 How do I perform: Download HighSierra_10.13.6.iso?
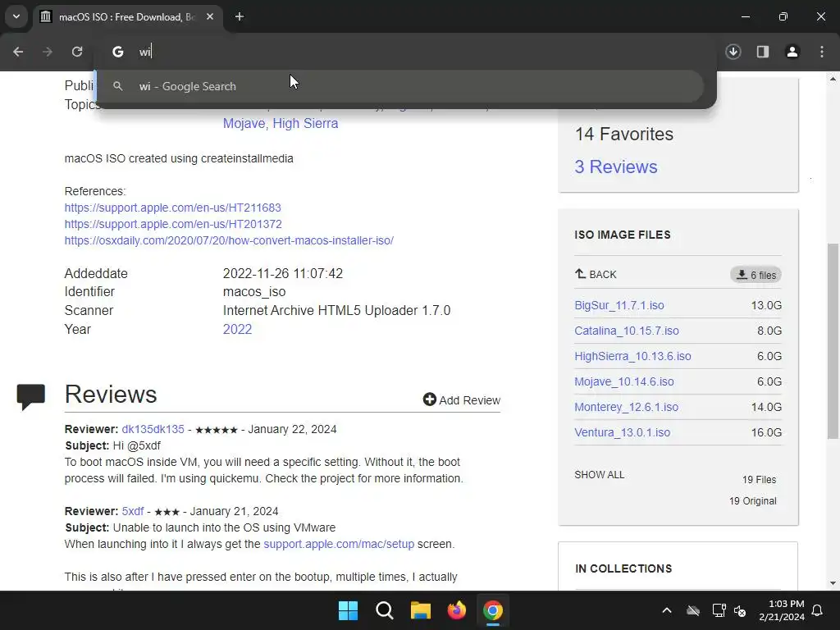pos(632,356)
